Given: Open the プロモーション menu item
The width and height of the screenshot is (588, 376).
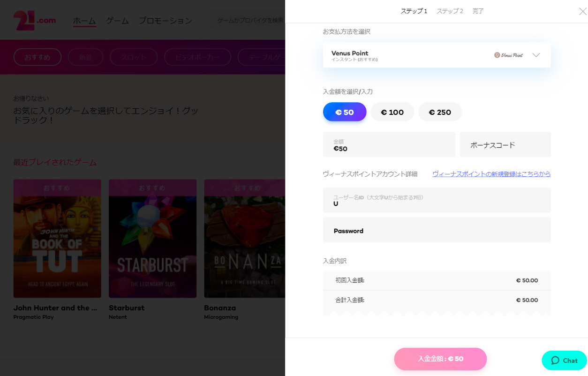Looking at the screenshot, I should click(x=165, y=21).
